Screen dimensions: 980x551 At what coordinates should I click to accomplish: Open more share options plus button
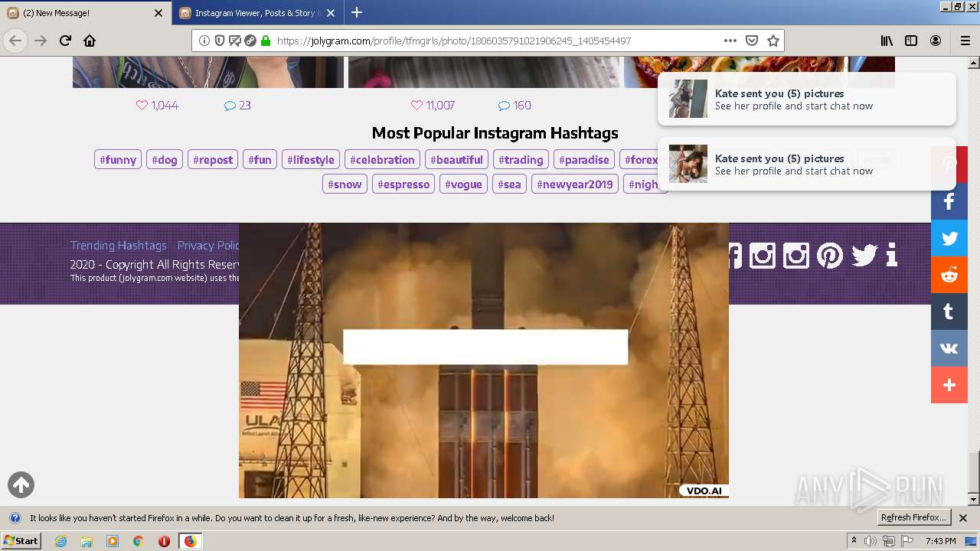pyautogui.click(x=949, y=385)
